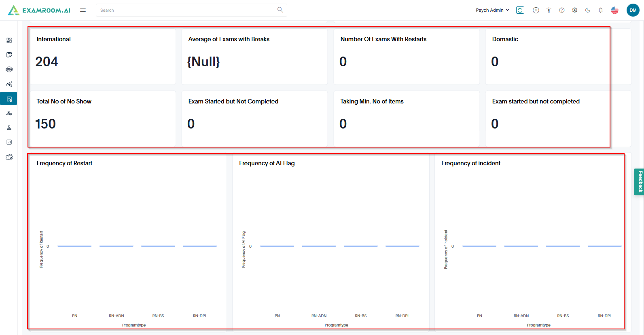The height and width of the screenshot is (335, 644).
Task: Click the ExamRoom.AI logo link
Action: click(x=39, y=10)
